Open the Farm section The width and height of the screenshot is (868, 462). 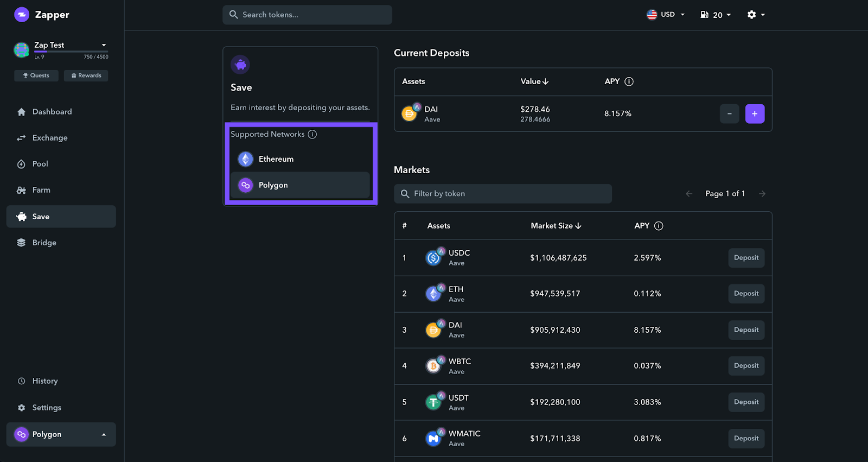pyautogui.click(x=61, y=190)
